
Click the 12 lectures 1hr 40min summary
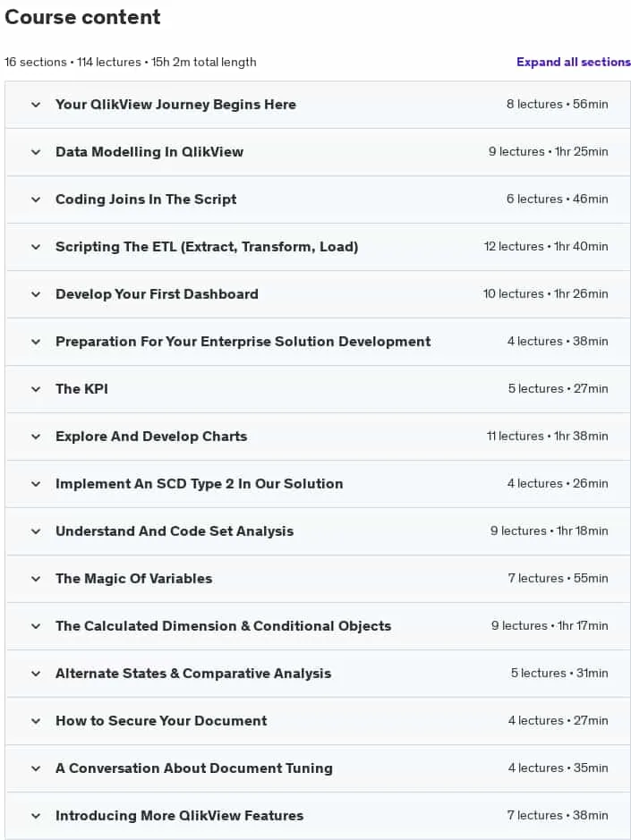coord(546,246)
